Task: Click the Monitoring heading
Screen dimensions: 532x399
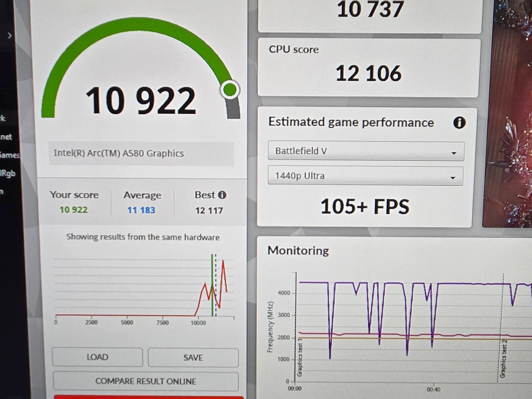Action: pyautogui.click(x=298, y=251)
